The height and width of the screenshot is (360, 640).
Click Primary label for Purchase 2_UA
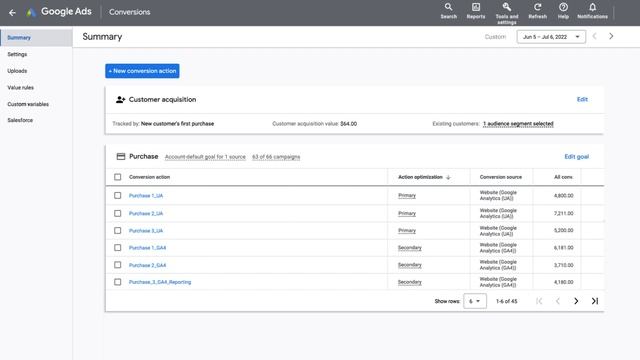coord(407,213)
